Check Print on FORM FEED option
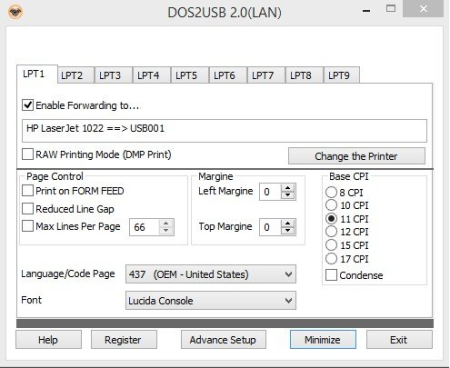This screenshot has height=368, width=450. coord(28,191)
